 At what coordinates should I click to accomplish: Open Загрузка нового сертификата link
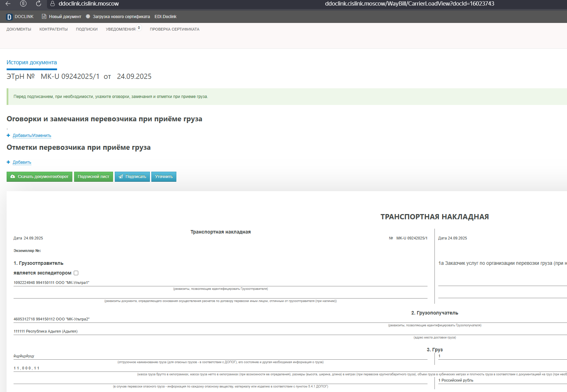pyautogui.click(x=121, y=17)
